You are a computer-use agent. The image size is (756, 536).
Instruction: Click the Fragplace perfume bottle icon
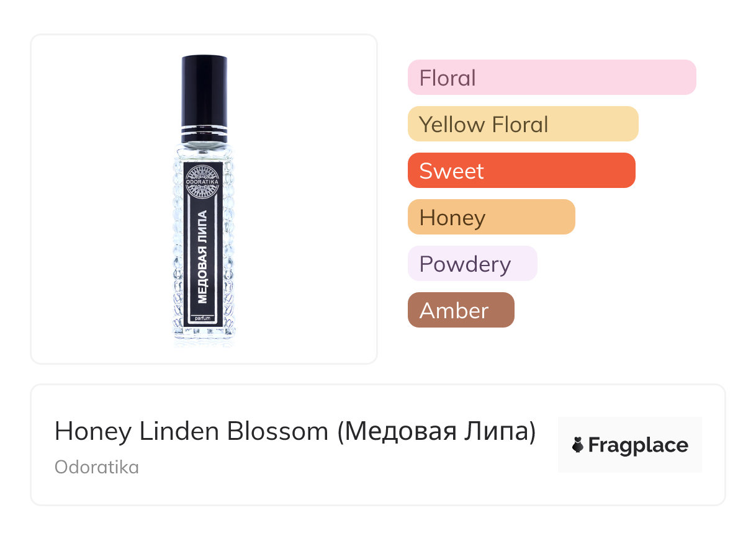click(x=578, y=445)
